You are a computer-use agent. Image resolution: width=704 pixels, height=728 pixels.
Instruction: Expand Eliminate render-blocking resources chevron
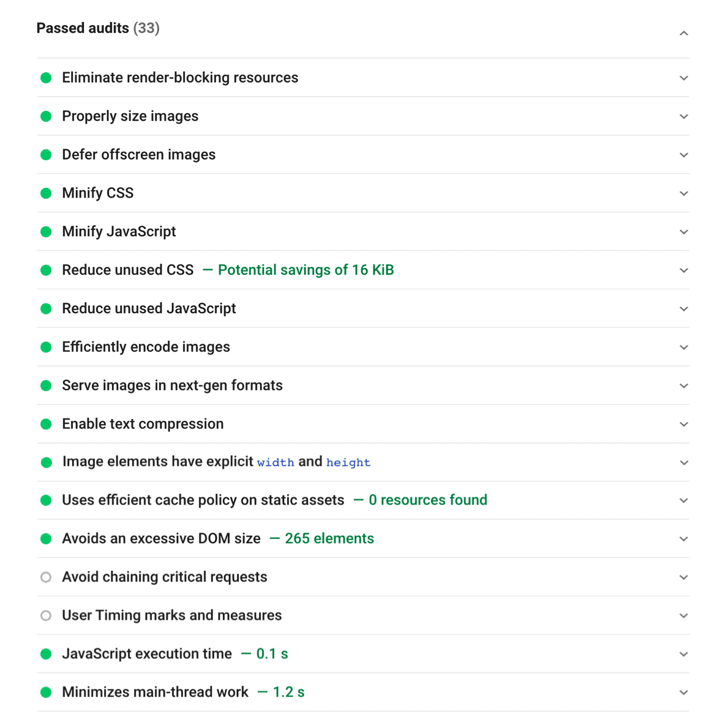coord(684,78)
